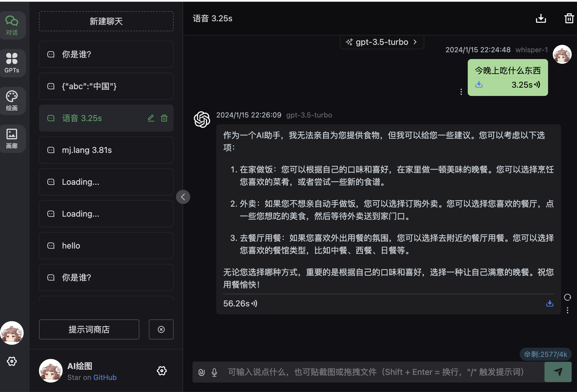Click the paperclip attachment icon
Image resolution: width=577 pixels, height=392 pixels.
pos(201,372)
